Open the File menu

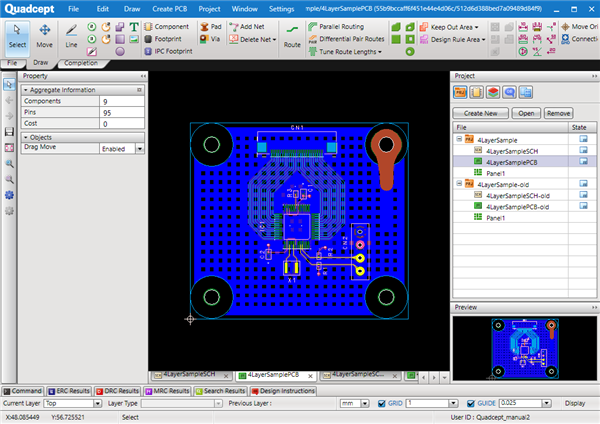[x=73, y=9]
